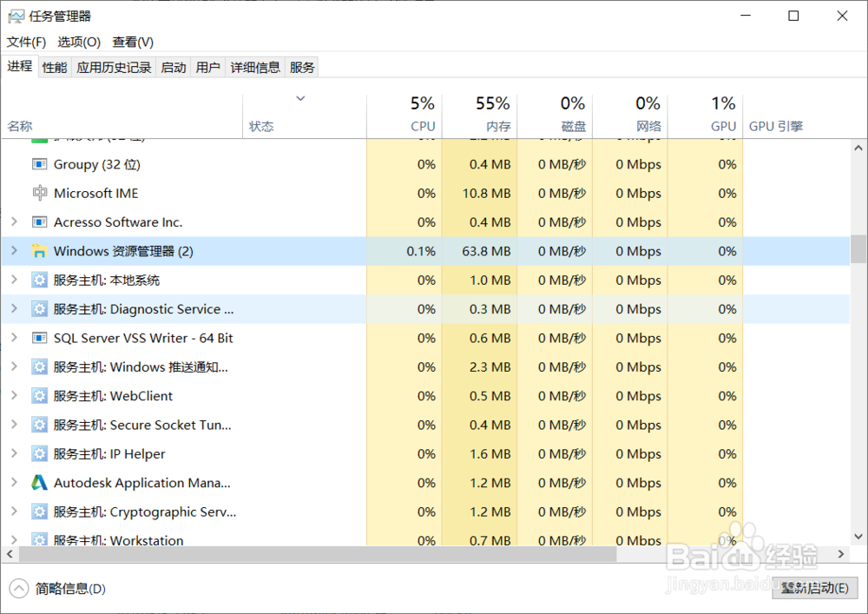
Task: Sort by the 名称 column header
Action: click(x=122, y=116)
